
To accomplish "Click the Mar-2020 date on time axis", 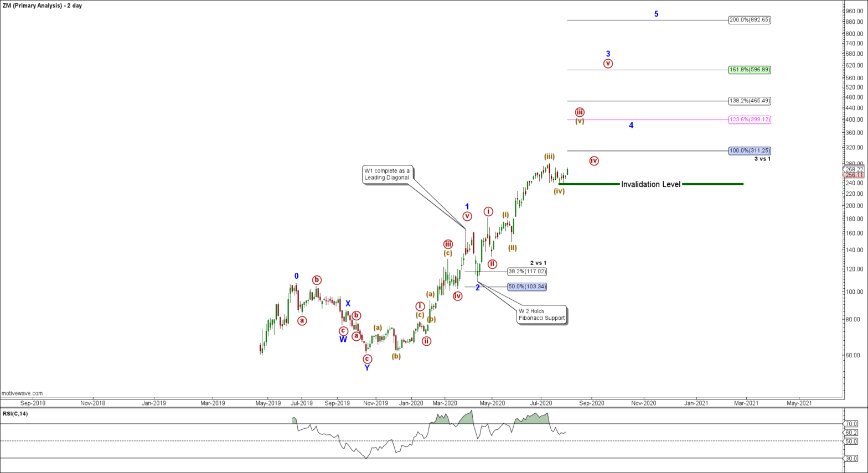I will (445, 403).
